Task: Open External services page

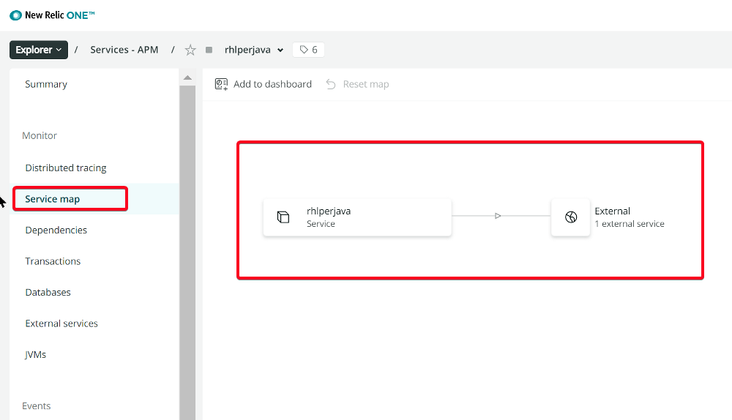Action: [x=61, y=323]
